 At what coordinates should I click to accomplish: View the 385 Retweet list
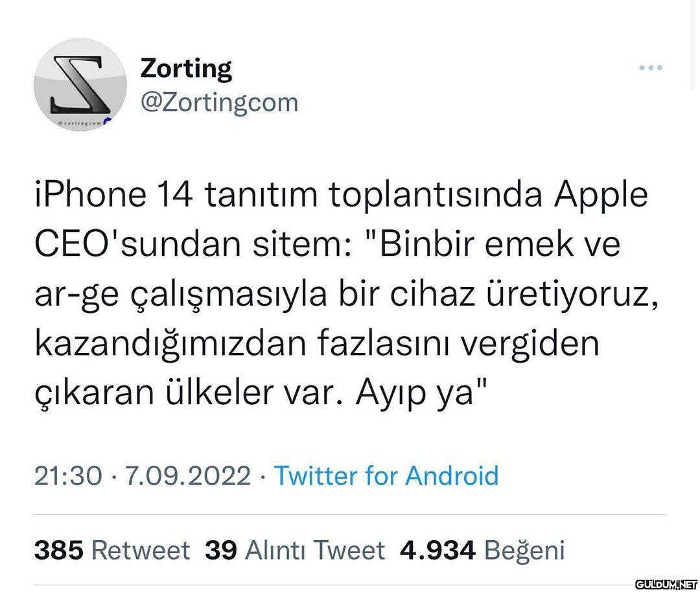pyautogui.click(x=112, y=550)
